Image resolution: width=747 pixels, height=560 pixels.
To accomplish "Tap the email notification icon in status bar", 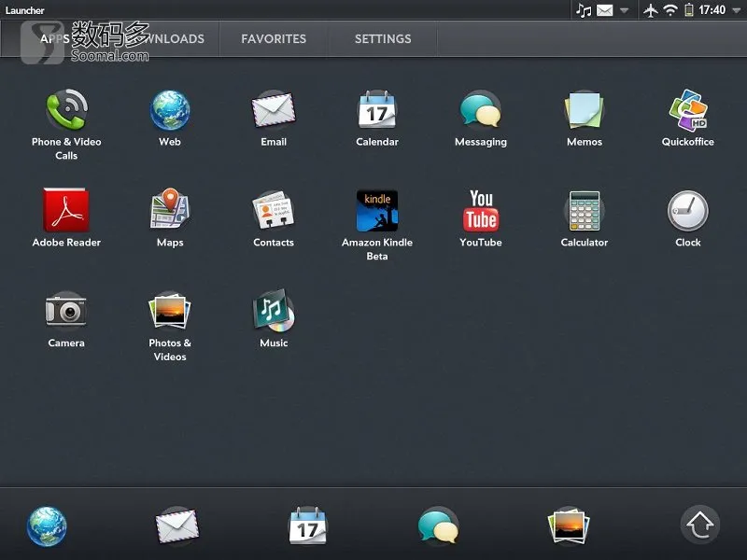I will tap(604, 10).
